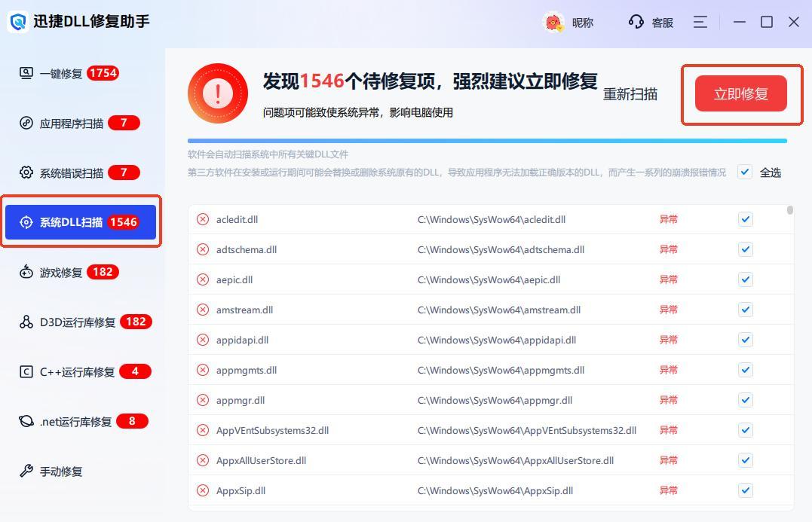812x522 pixels.
Task: Toggle the 全选 select-all checkbox
Action: [x=745, y=172]
